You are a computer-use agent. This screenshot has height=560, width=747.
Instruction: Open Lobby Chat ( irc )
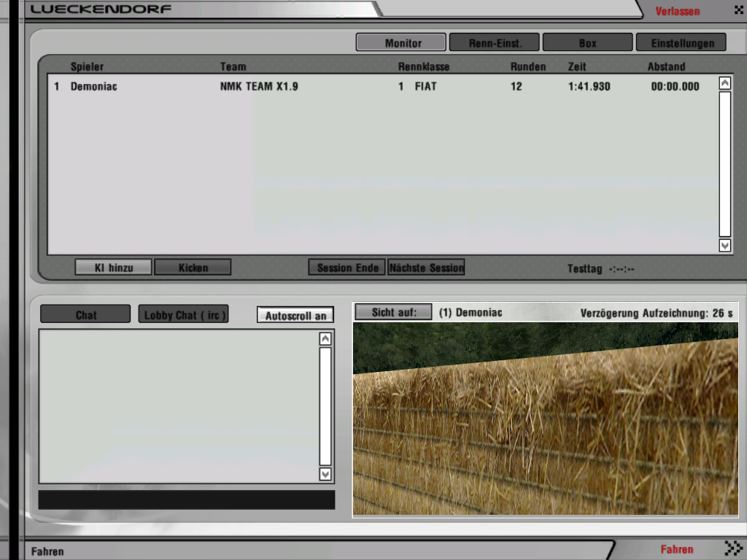pos(184,315)
